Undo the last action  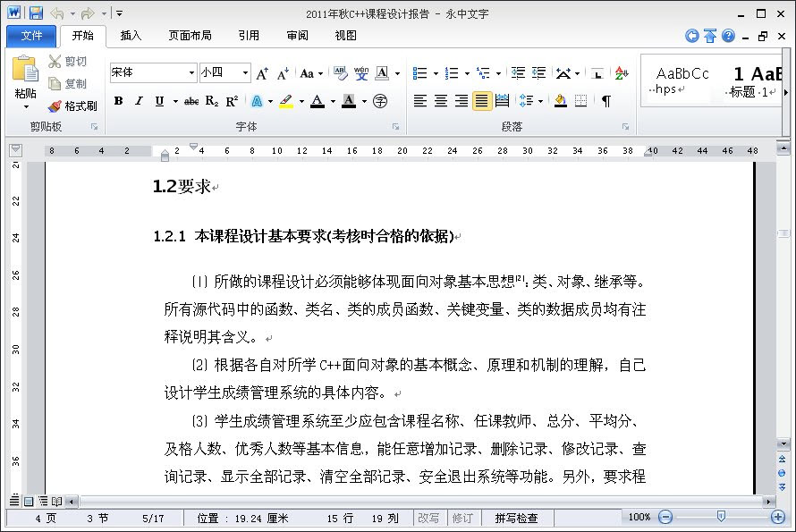point(57,13)
